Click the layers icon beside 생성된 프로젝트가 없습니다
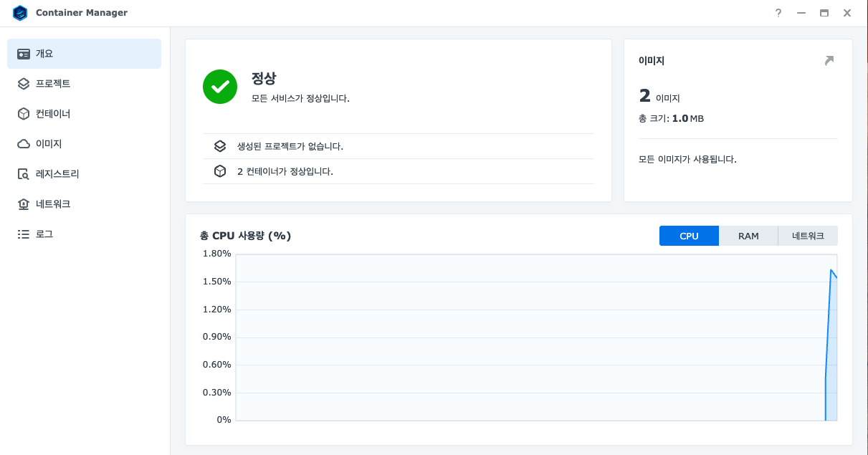Viewport: 868px width, 455px height. point(220,146)
